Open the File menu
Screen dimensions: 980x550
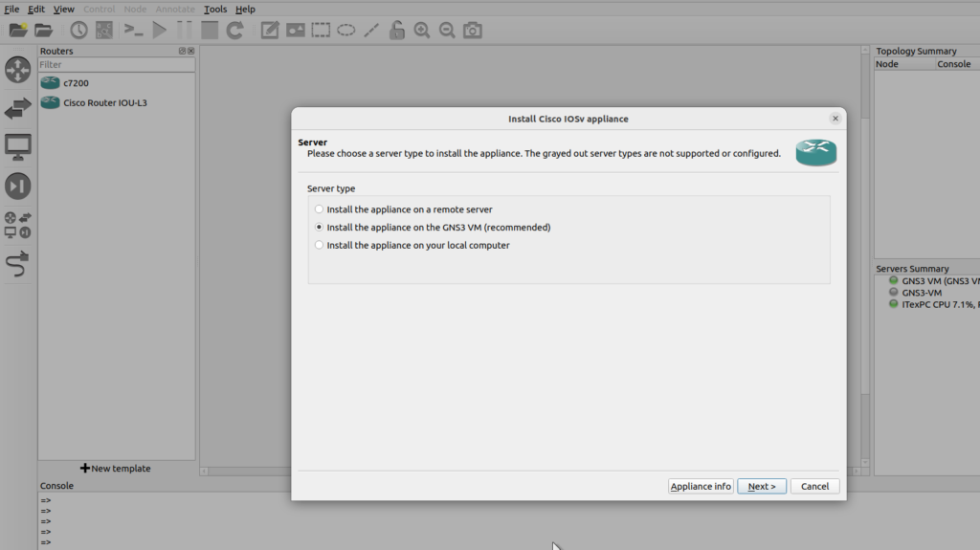[x=11, y=9]
